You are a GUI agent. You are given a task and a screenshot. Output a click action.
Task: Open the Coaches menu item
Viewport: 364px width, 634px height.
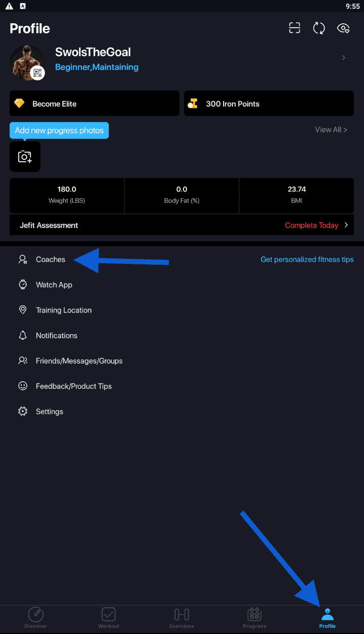click(x=51, y=259)
